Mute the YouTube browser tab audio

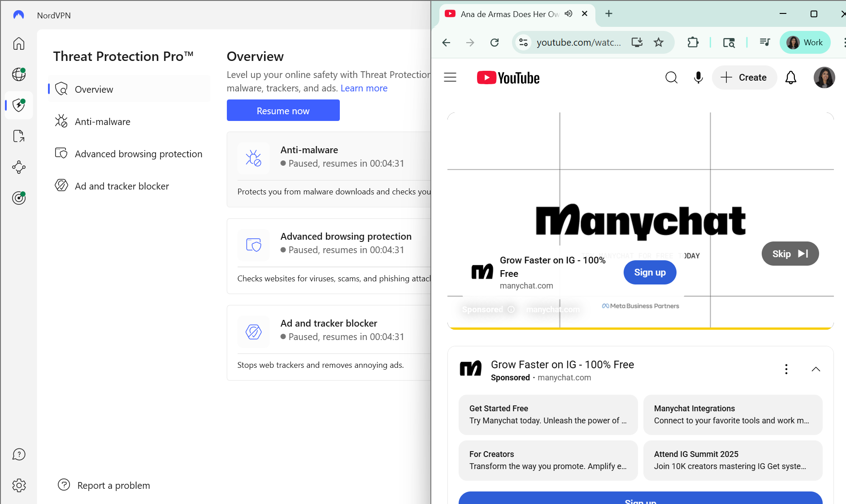coord(568,14)
